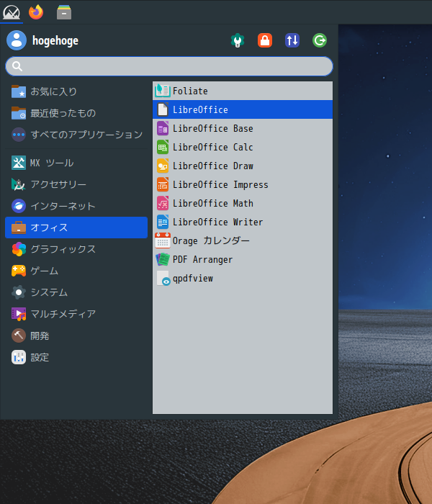Viewport: 432px width, 504px height.
Task: Click the hogehoge user avatar icon
Action: pos(17,40)
